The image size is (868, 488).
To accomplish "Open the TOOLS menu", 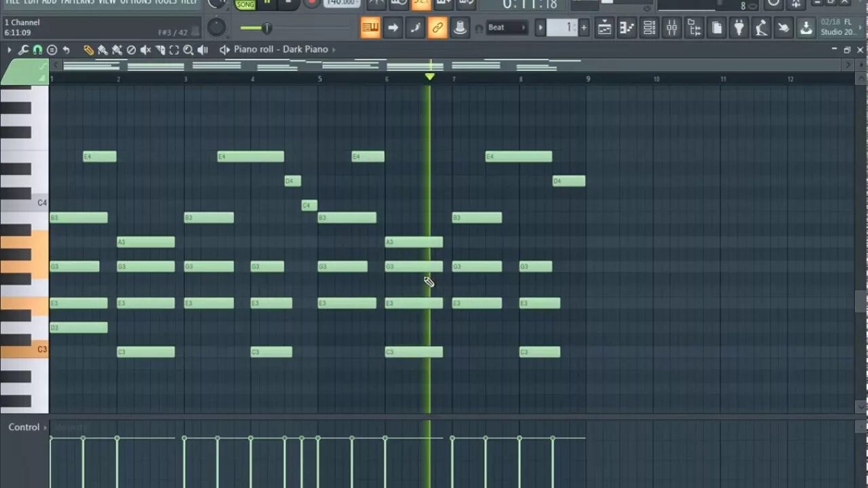I will [165, 2].
